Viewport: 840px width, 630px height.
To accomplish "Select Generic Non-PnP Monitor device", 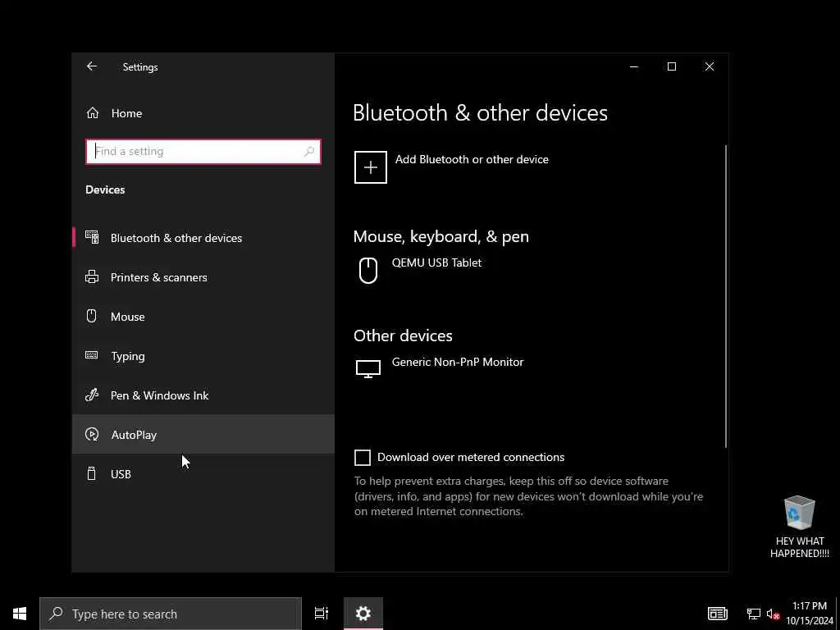I will tap(458, 362).
